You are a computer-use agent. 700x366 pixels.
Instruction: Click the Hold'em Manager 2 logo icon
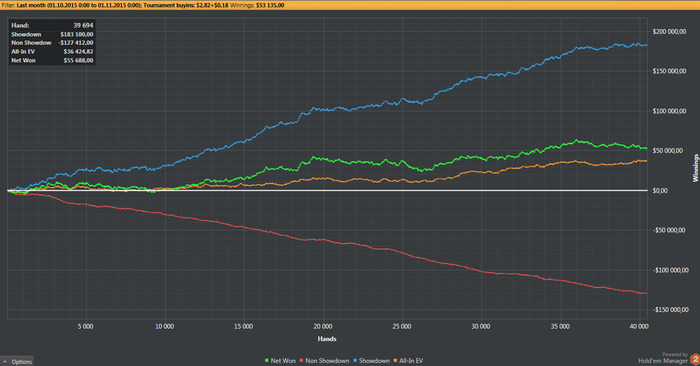tap(695, 359)
